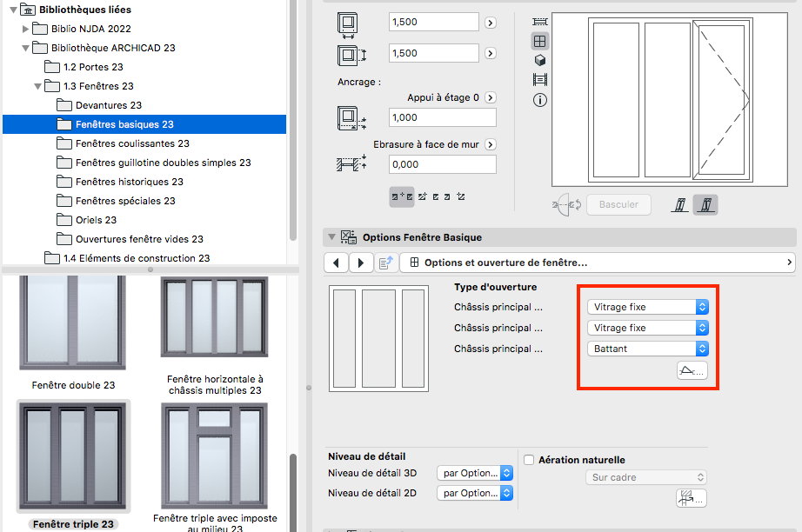Open the Options et ouverture de fenêtre page menu
Image resolution: width=802 pixels, height=532 pixels.
[x=598, y=263]
